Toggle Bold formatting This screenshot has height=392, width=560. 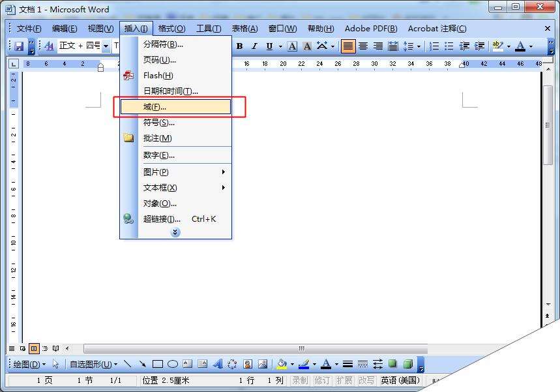240,46
